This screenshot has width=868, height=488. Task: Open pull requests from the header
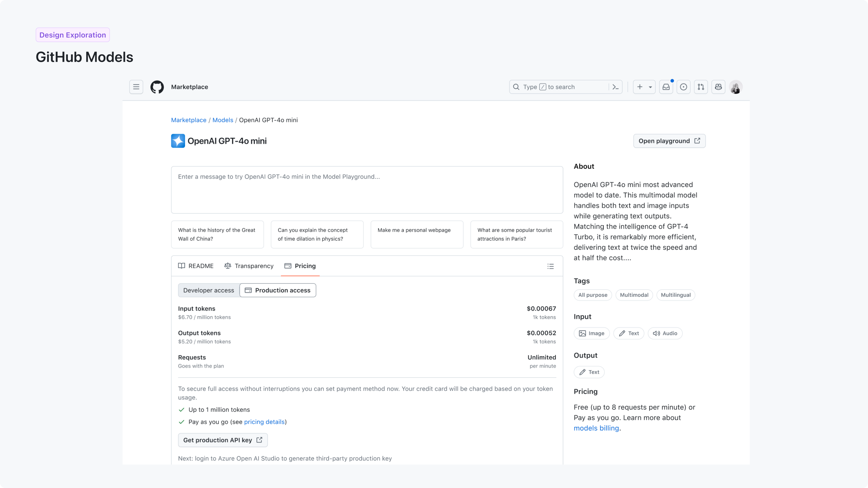701,87
